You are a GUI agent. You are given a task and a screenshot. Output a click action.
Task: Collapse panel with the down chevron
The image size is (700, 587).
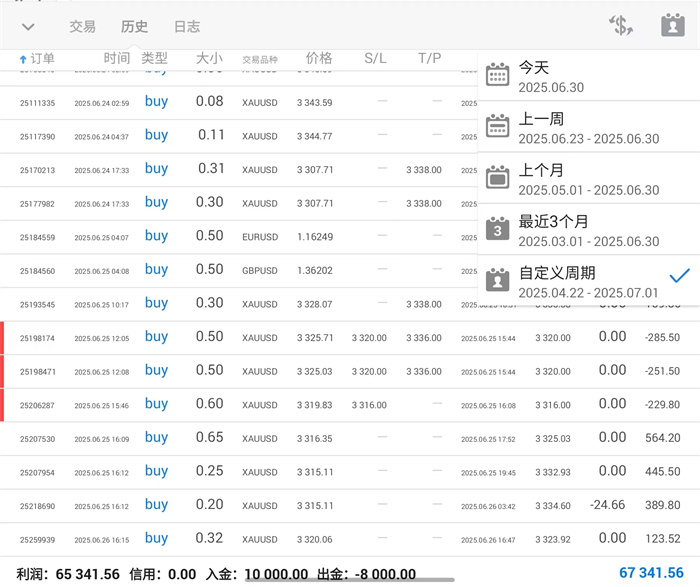coord(28,27)
